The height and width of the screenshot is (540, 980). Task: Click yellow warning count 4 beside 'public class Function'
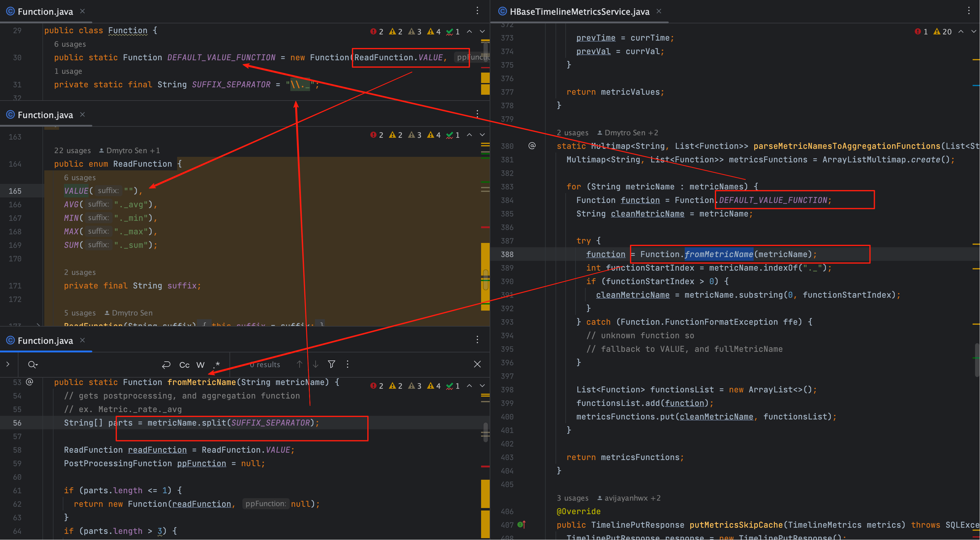(x=434, y=32)
